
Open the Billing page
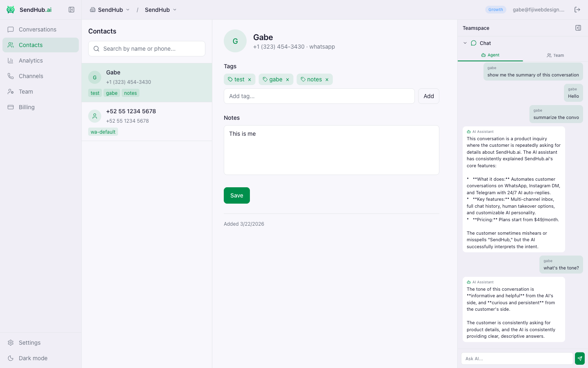(x=40, y=107)
